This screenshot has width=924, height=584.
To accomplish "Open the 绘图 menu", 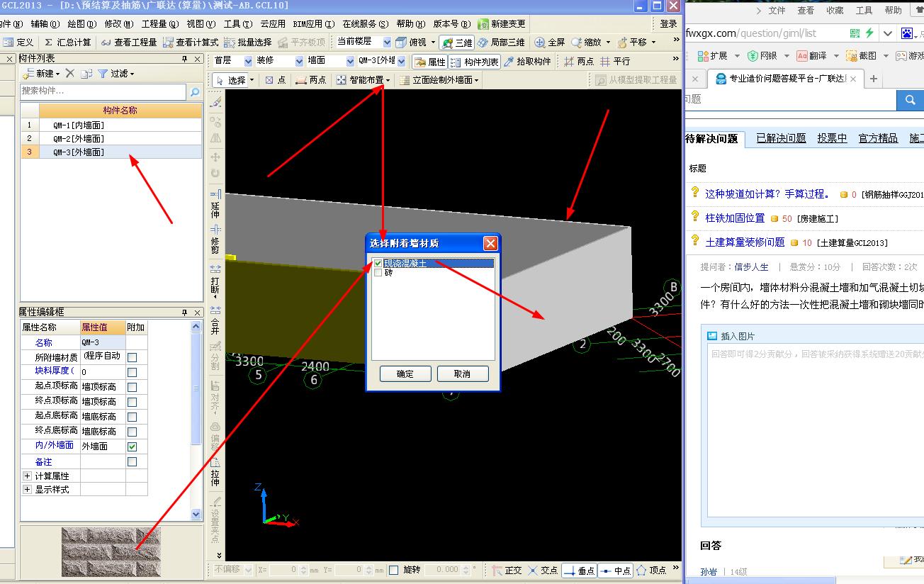I will (81, 23).
